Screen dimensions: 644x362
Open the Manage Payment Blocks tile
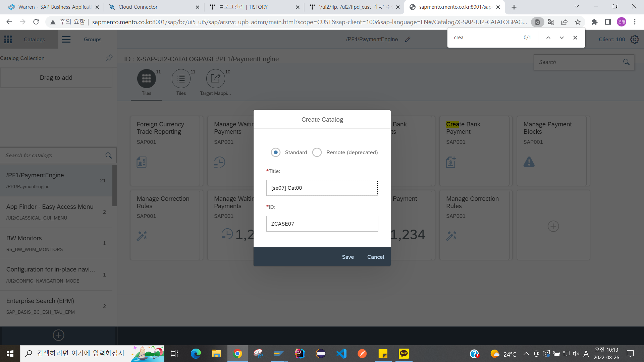coord(553,151)
